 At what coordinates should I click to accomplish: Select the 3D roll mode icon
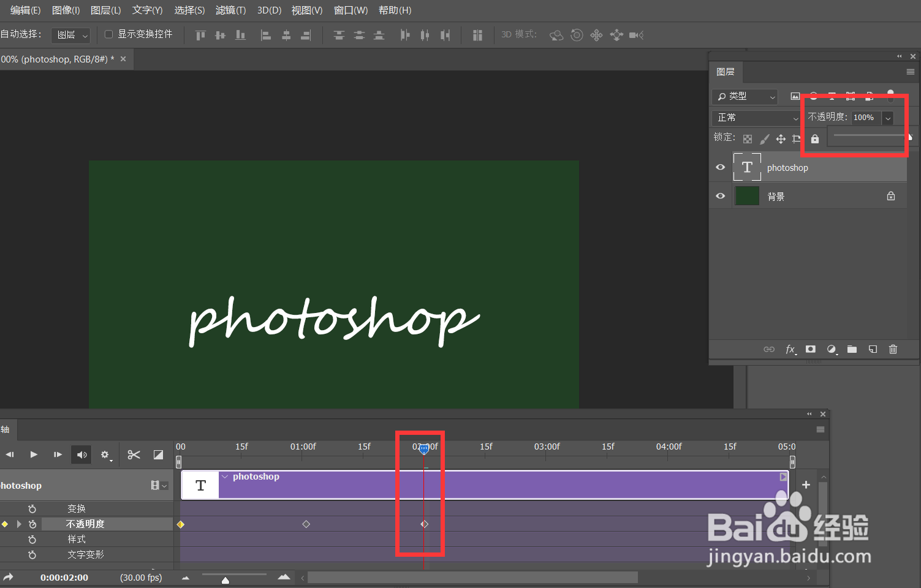(x=577, y=36)
